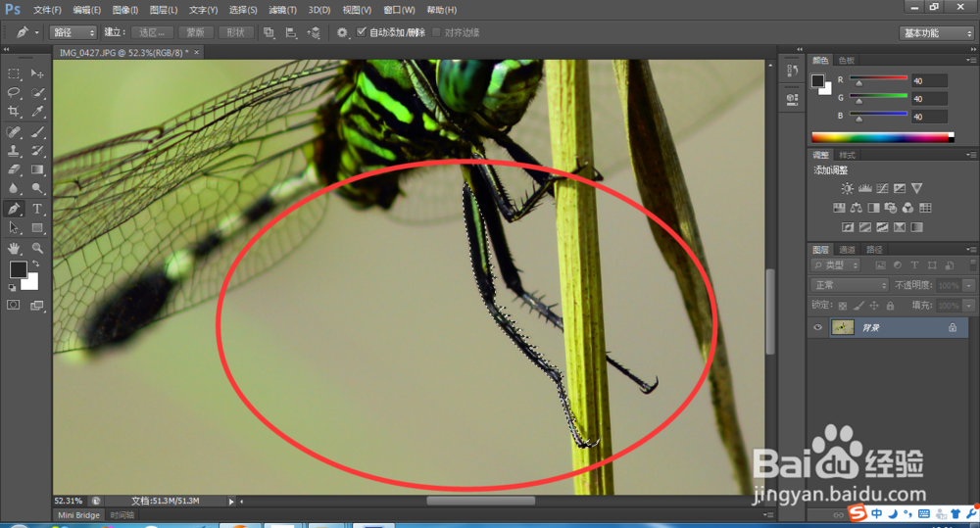This screenshot has width=980, height=528.
Task: Toggle lock transparent pixels
Action: 843,306
